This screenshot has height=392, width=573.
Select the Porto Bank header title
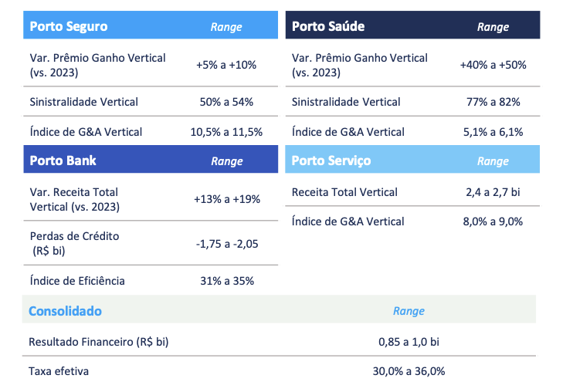(63, 161)
